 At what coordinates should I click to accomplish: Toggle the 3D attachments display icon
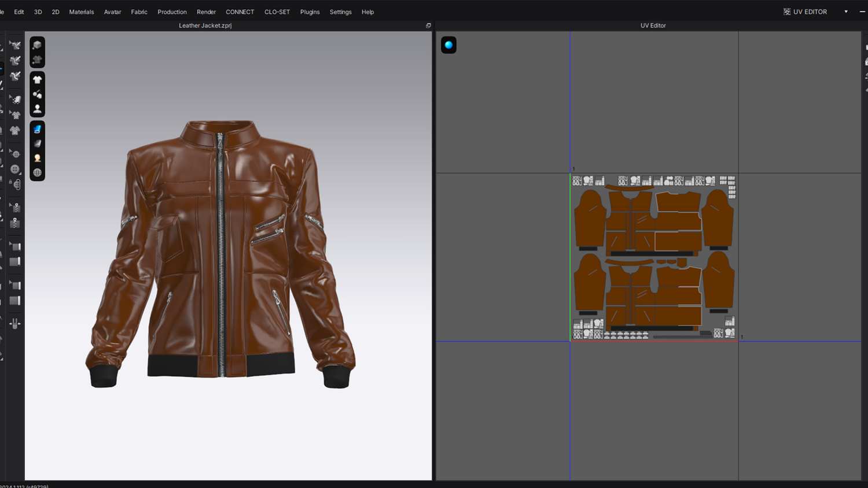tap(37, 94)
